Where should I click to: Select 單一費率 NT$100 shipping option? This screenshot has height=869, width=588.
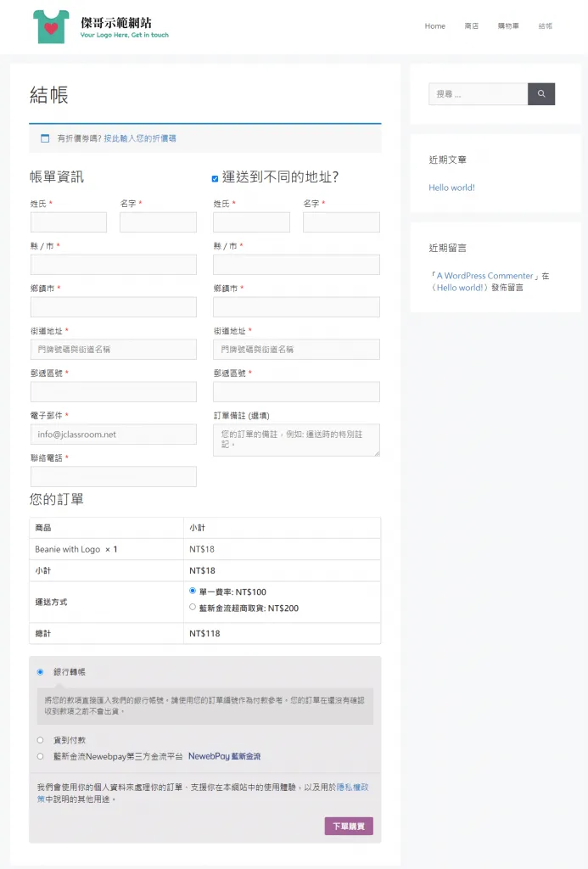193,591
